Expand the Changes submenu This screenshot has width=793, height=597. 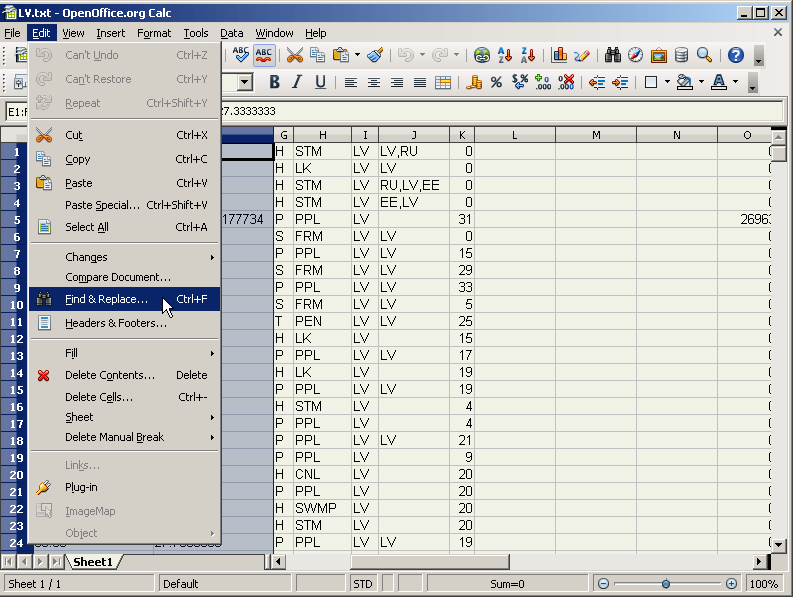125,257
